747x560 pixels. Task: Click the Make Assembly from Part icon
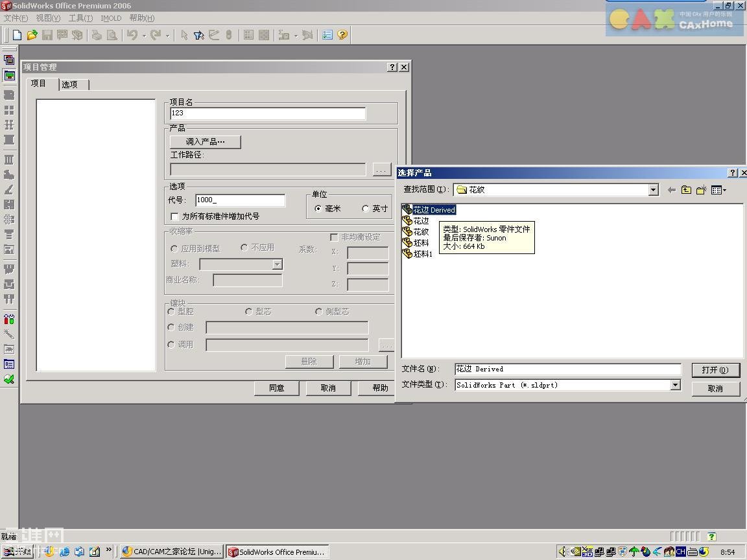[77, 35]
